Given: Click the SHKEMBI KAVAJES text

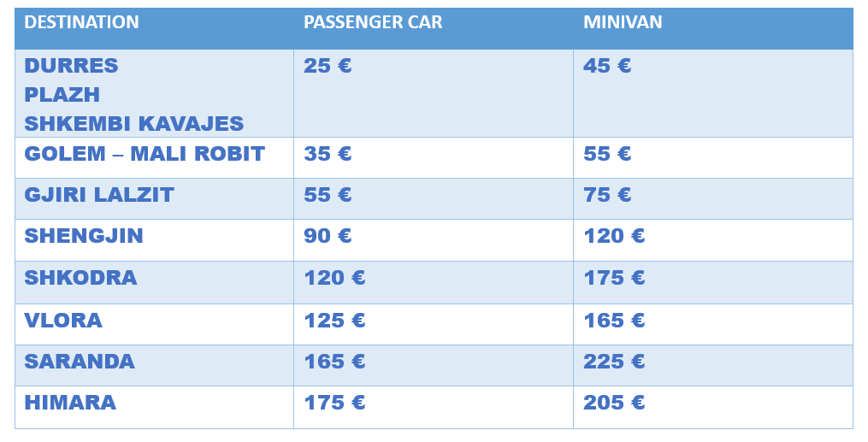Looking at the screenshot, I should [134, 124].
